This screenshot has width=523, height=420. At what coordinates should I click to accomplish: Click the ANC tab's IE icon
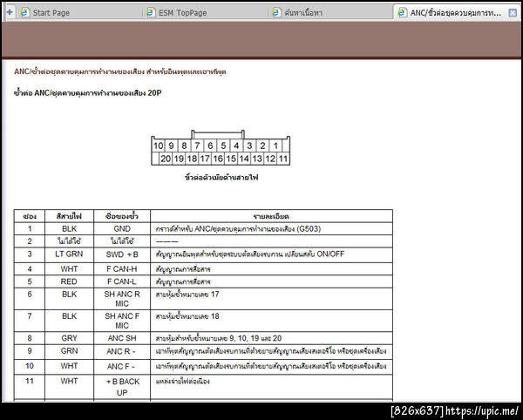(402, 13)
